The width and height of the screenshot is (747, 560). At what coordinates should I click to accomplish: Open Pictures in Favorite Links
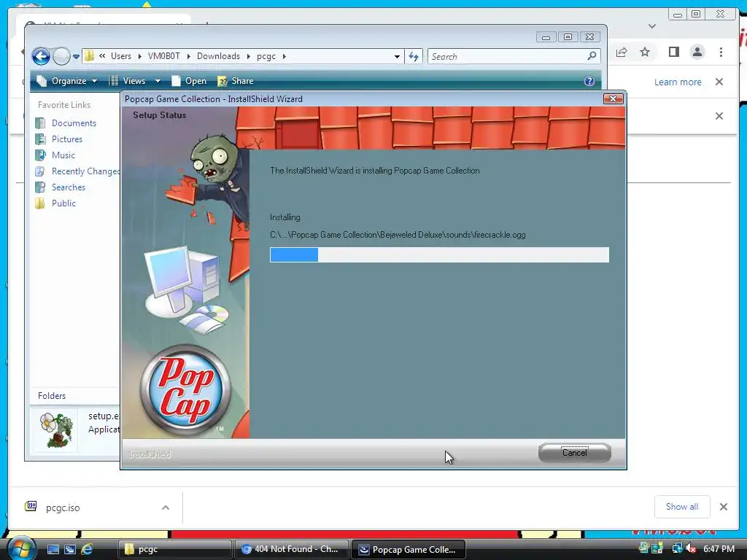click(x=67, y=139)
